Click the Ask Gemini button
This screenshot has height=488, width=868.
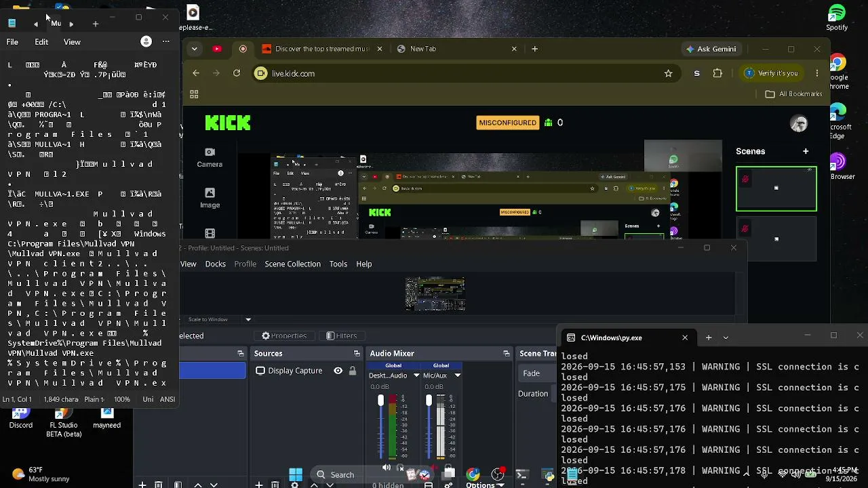tap(711, 49)
